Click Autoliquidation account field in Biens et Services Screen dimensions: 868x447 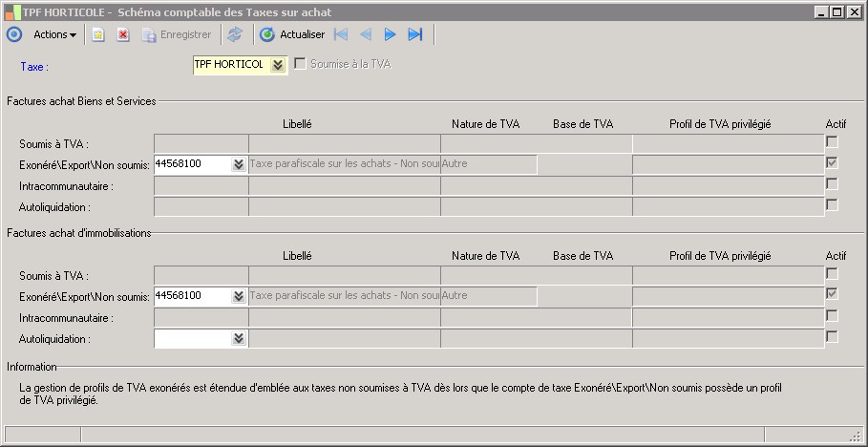coord(201,206)
